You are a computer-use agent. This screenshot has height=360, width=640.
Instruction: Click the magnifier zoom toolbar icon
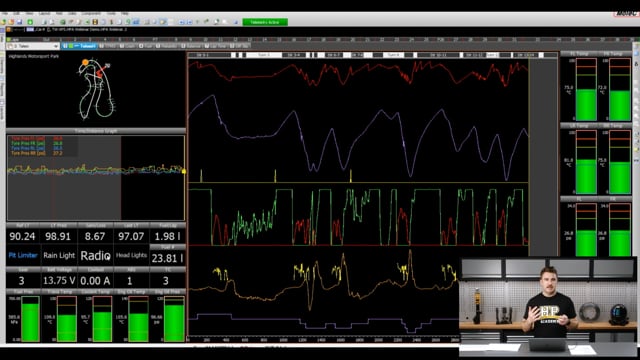216,22
